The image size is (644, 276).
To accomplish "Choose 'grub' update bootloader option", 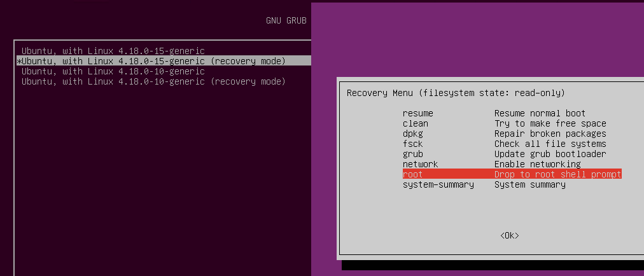I will (x=413, y=154).
